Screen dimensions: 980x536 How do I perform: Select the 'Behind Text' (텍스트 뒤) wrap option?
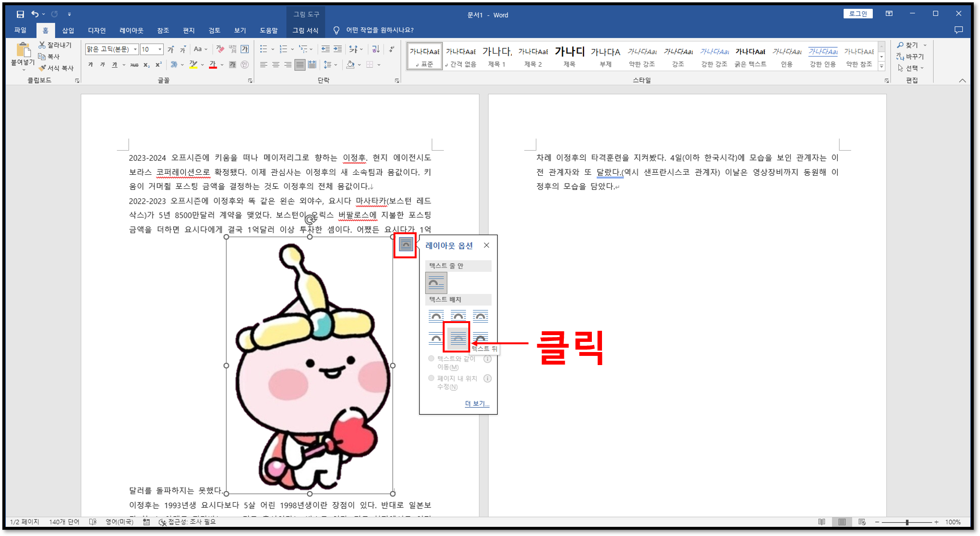pos(458,338)
